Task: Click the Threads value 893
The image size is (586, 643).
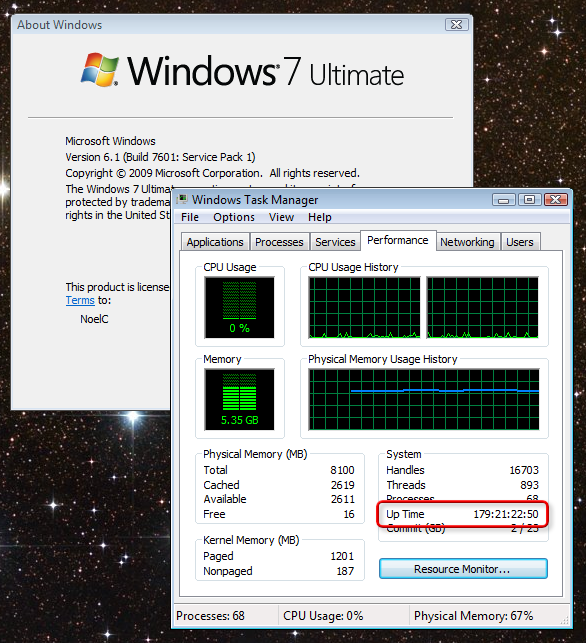Action: [529, 485]
